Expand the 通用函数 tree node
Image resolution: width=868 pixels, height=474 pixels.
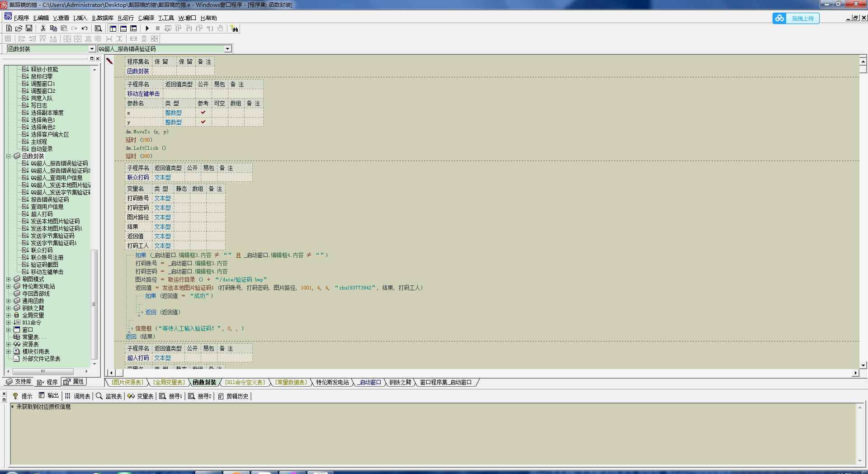(8, 301)
